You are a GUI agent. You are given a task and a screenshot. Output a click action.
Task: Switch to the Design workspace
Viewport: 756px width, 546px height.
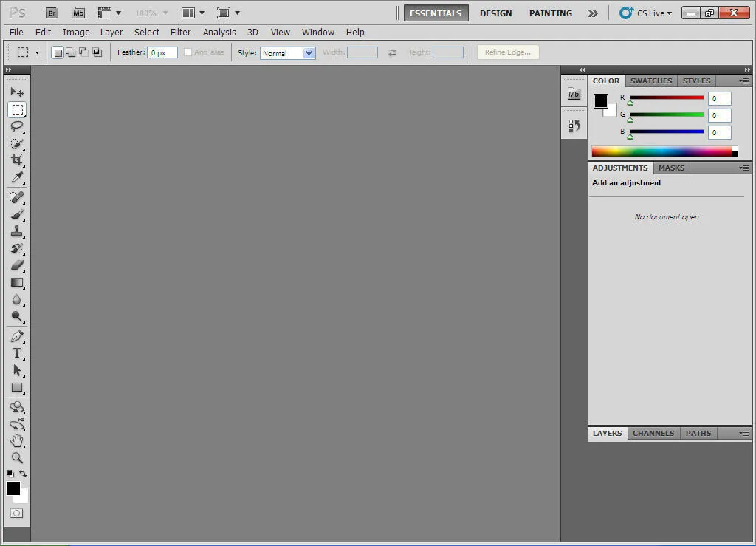(x=495, y=13)
